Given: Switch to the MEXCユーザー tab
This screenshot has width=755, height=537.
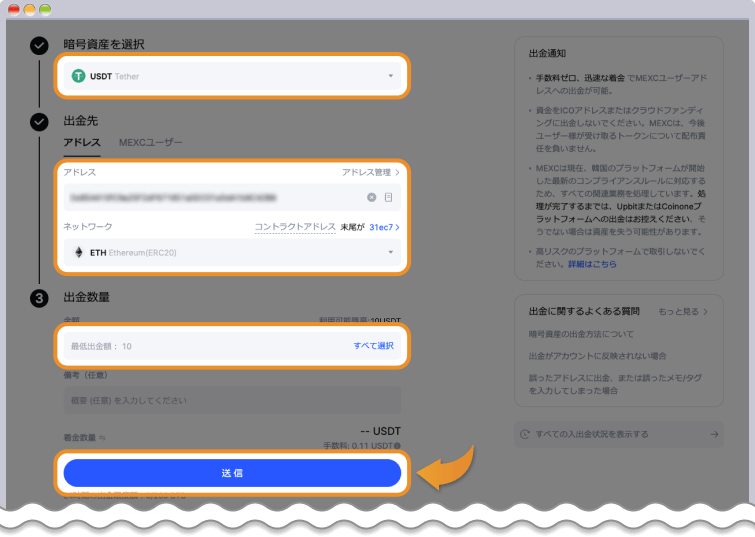Looking at the screenshot, I should pyautogui.click(x=151, y=143).
